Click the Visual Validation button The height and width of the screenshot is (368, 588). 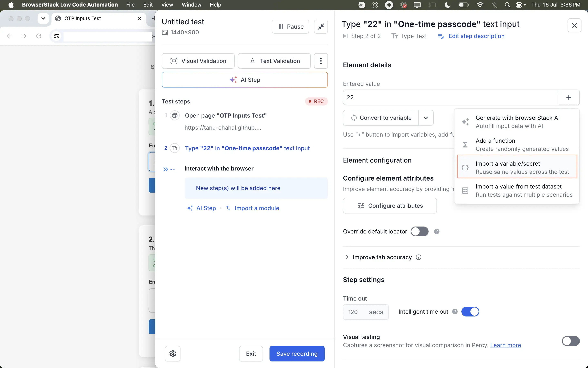click(x=198, y=61)
